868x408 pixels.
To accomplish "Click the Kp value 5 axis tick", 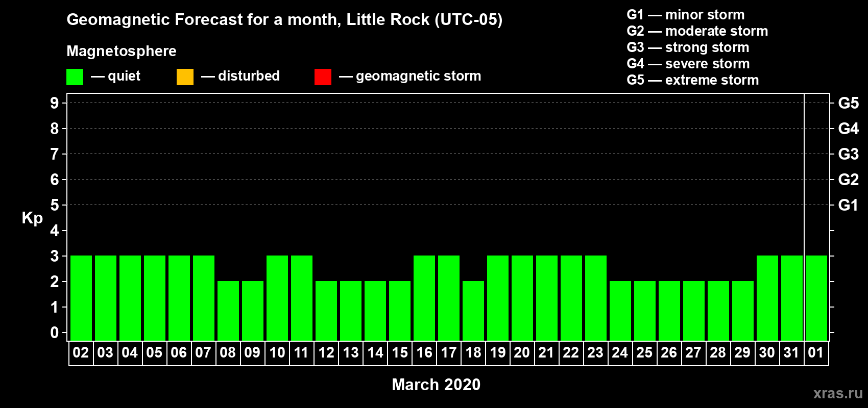I will pyautogui.click(x=55, y=205).
